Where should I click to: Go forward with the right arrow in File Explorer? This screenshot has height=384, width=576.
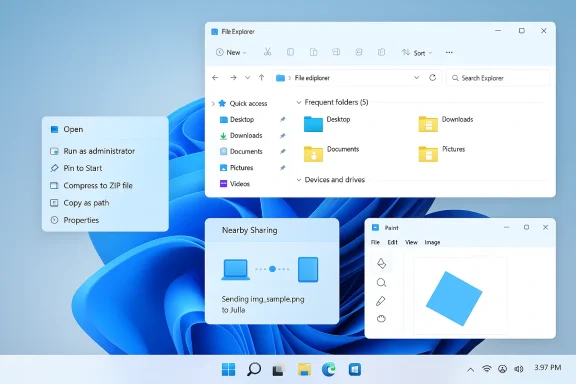click(233, 78)
